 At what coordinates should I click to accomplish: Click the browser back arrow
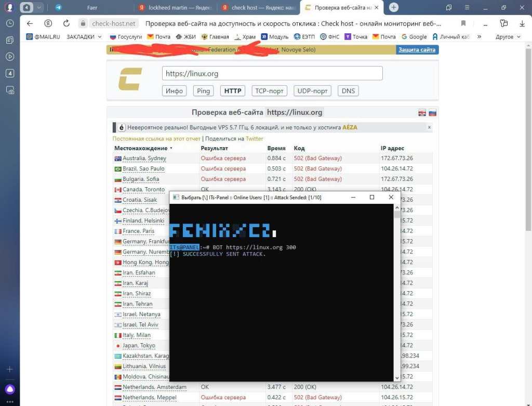[x=30, y=23]
